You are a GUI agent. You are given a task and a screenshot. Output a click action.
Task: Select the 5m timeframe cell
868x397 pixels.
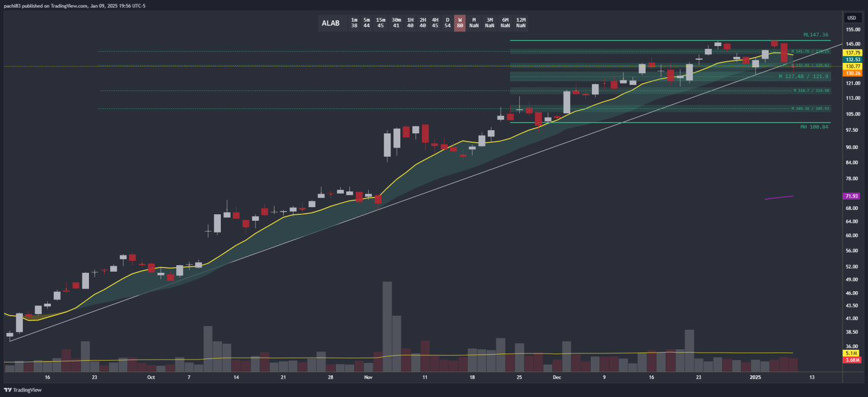(367, 23)
